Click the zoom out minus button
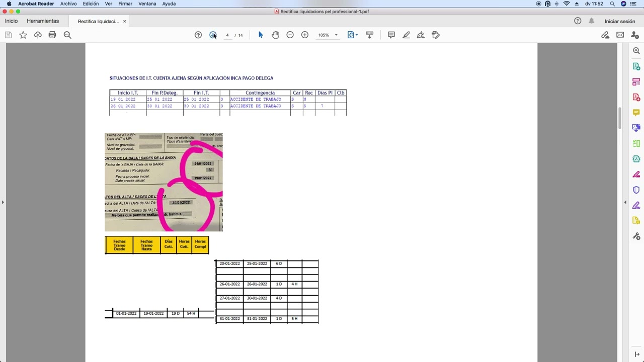 tap(290, 35)
